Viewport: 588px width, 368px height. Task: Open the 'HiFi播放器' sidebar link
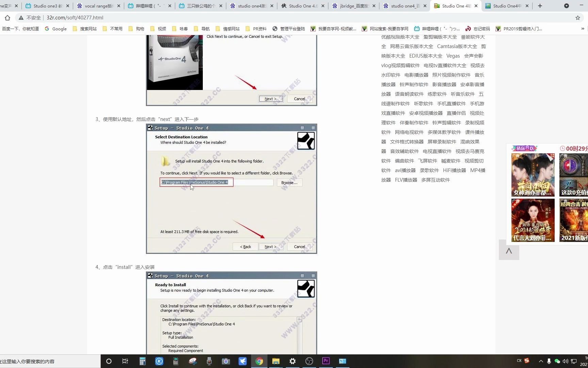(454, 170)
